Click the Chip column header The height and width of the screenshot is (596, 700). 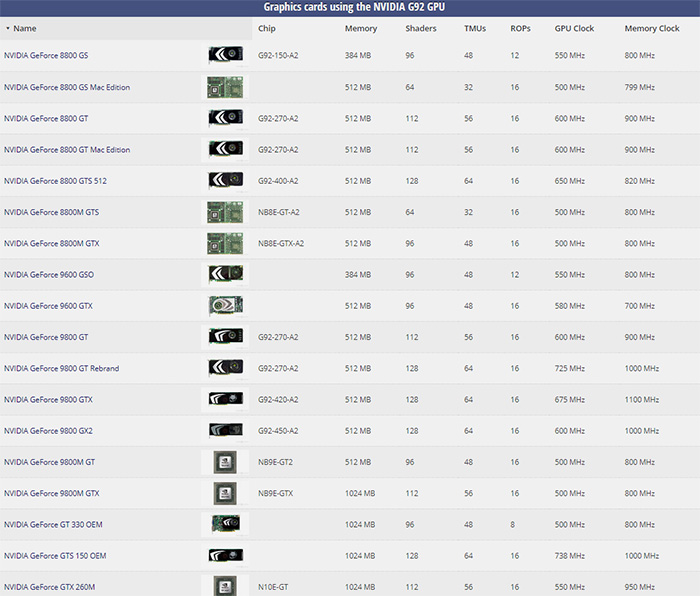267,29
